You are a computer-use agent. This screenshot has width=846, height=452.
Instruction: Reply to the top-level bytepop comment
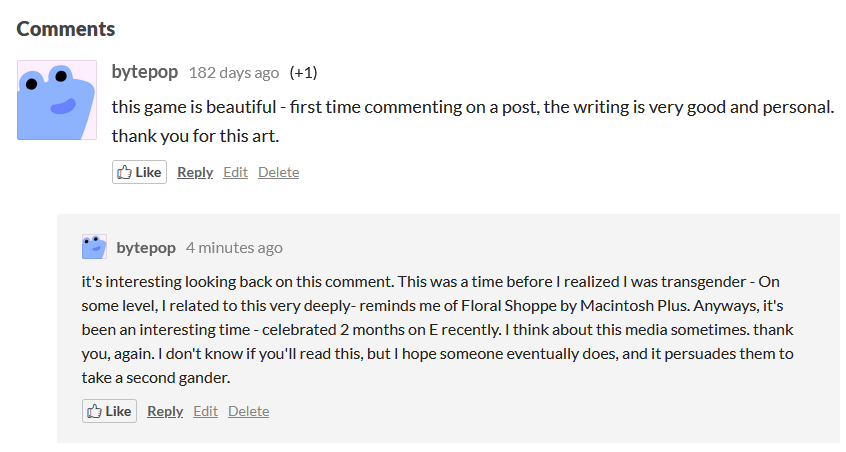[195, 172]
